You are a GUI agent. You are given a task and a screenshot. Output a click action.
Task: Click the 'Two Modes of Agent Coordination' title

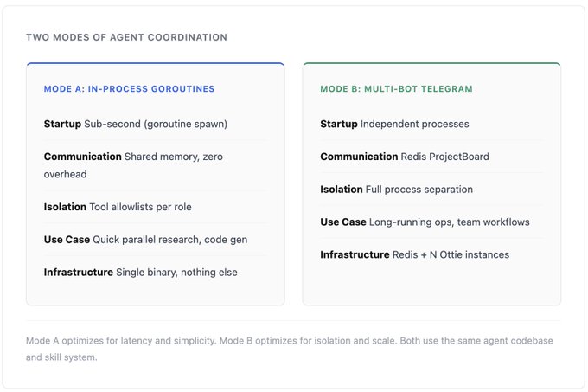126,37
